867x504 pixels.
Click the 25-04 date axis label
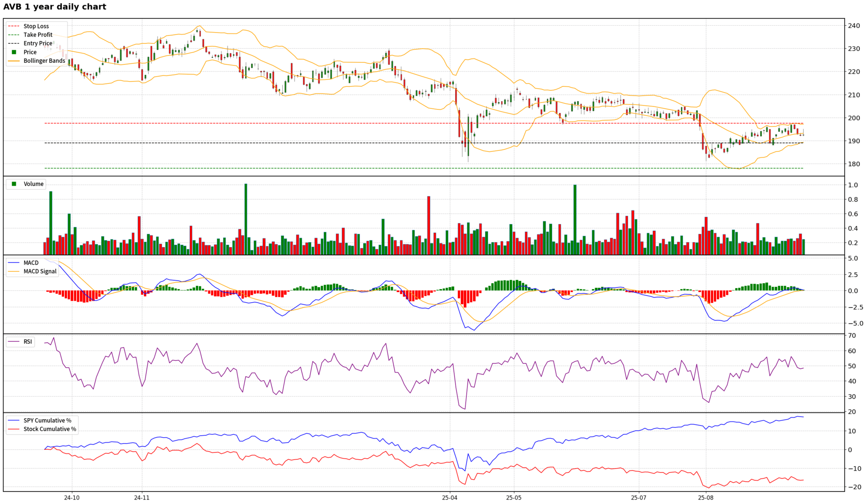pos(450,498)
